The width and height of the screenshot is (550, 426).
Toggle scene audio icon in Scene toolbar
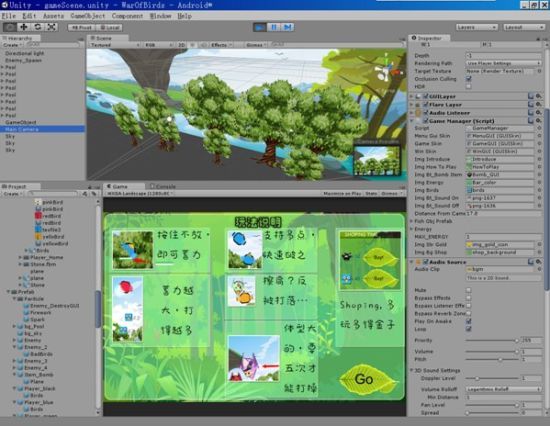(203, 45)
